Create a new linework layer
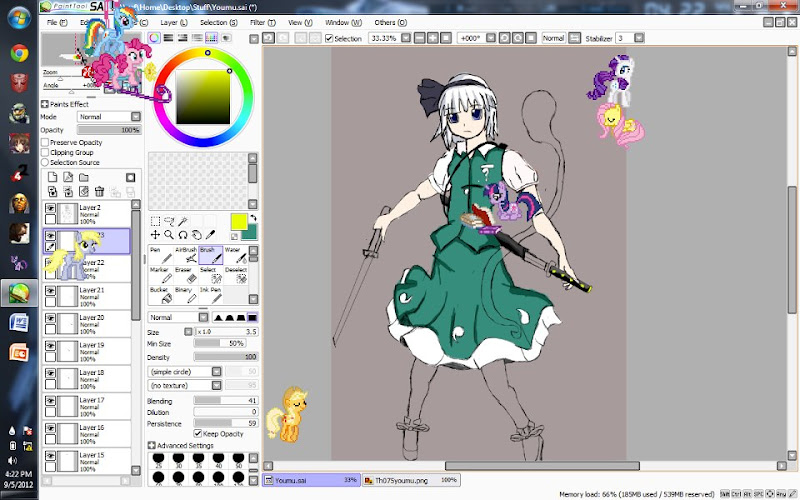 pyautogui.click(x=68, y=177)
